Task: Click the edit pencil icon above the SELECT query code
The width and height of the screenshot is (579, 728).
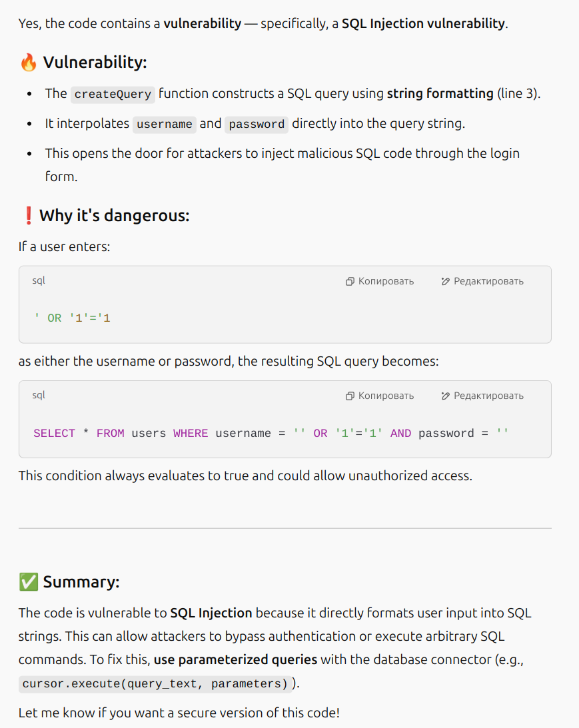Action: point(445,396)
